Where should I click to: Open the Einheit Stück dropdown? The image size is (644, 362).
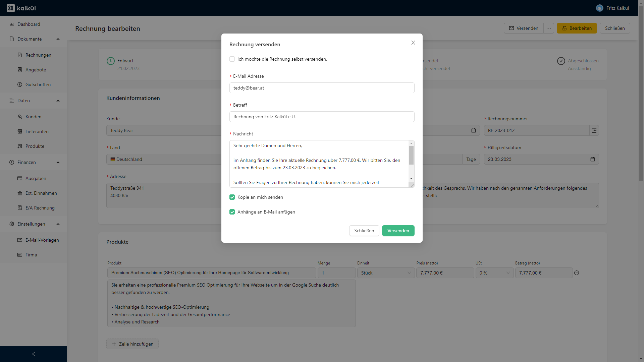pos(386,273)
